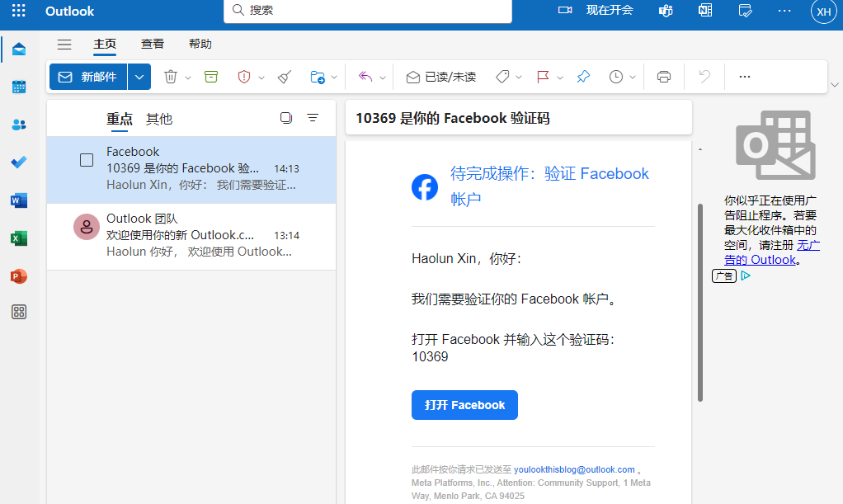
Task: Click 打开 Facebook button
Action: tap(464, 405)
